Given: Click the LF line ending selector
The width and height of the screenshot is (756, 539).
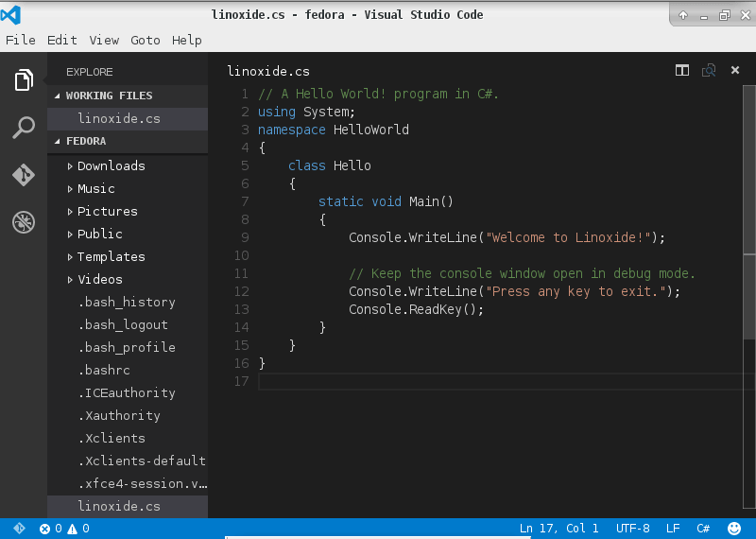Looking at the screenshot, I should [673, 529].
